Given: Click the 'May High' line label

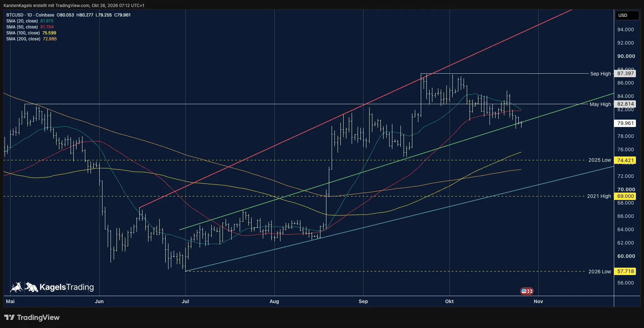Looking at the screenshot, I should click(600, 104).
